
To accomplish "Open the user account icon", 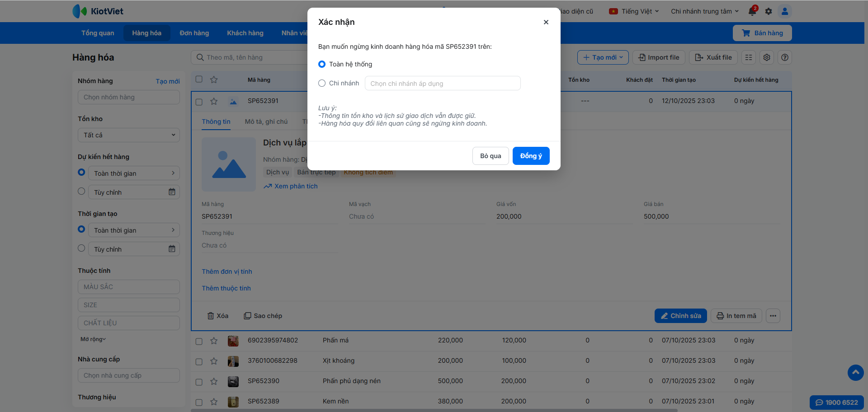I will pyautogui.click(x=785, y=11).
